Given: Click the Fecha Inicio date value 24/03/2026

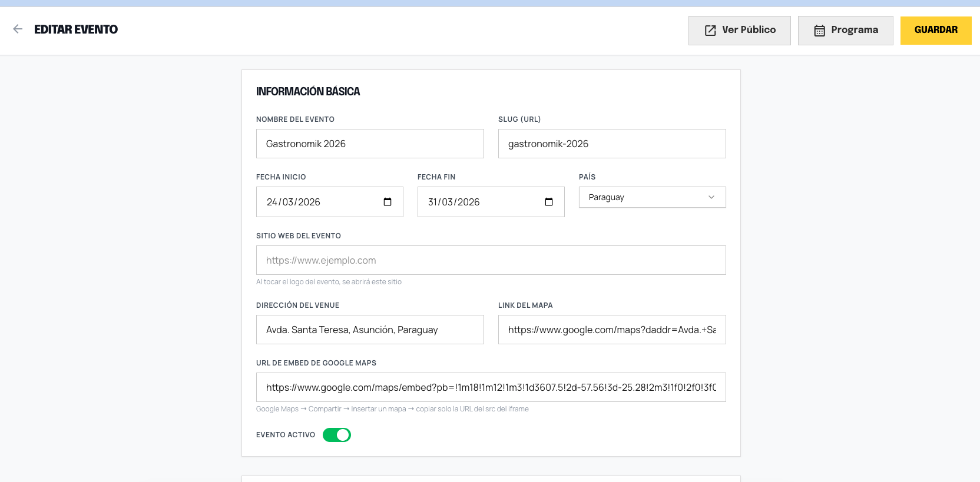Looking at the screenshot, I should (293, 202).
